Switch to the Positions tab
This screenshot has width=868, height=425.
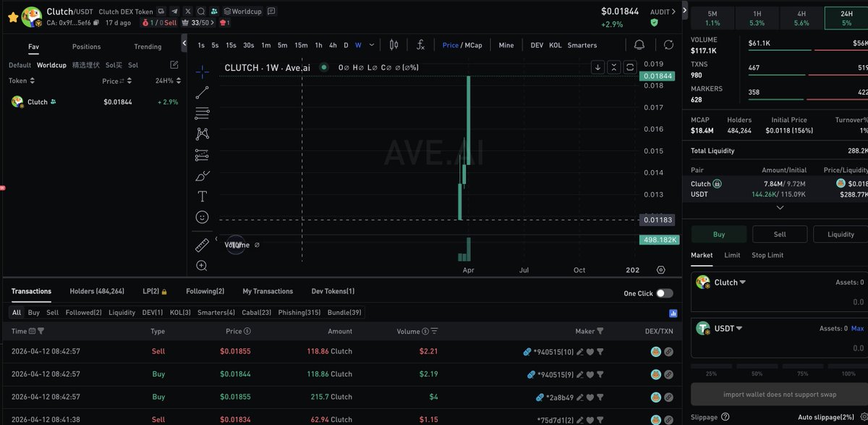(86, 46)
